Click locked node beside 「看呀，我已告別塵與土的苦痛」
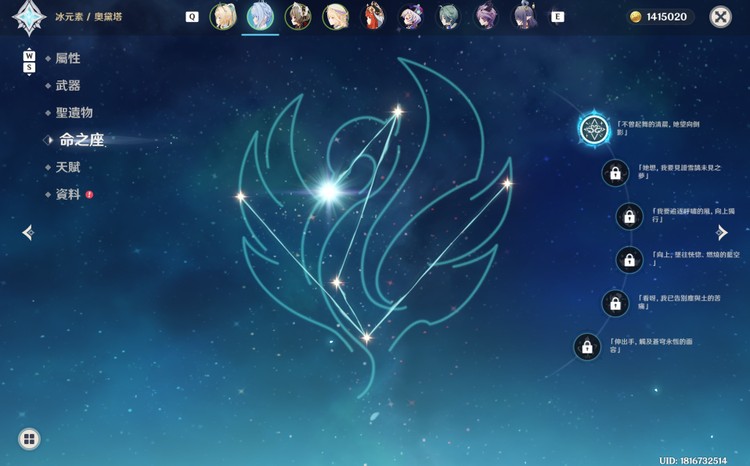The width and height of the screenshot is (750, 466). (615, 303)
